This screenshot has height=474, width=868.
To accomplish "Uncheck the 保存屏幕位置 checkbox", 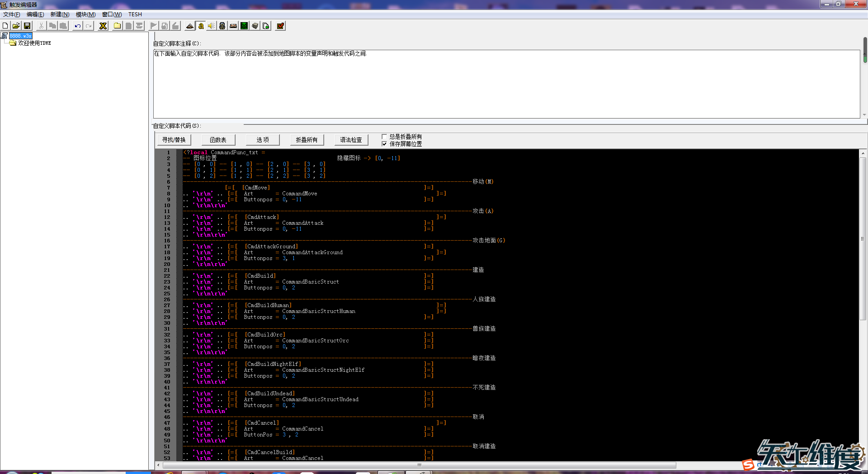I will [x=384, y=144].
